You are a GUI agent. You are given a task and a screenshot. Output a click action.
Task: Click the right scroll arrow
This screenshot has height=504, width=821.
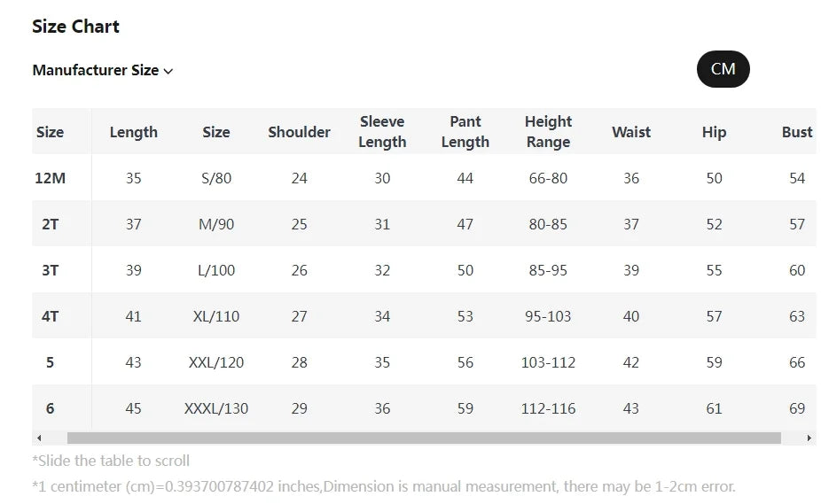click(x=809, y=438)
